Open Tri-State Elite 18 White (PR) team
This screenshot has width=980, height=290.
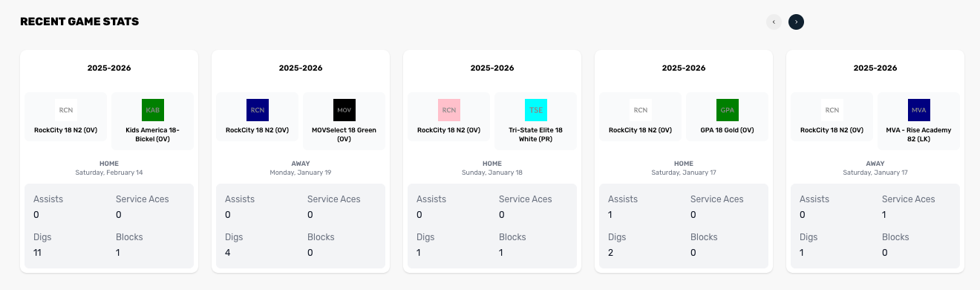[536, 135]
